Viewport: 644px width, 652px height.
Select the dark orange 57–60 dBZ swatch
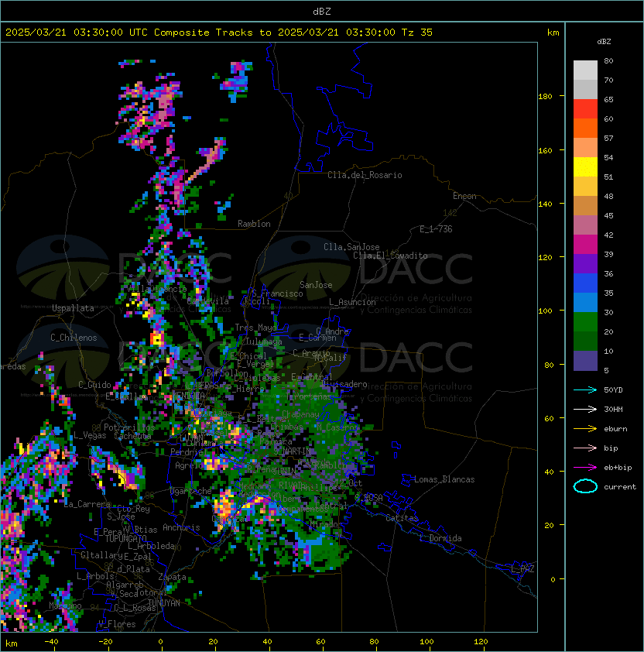[x=585, y=128]
